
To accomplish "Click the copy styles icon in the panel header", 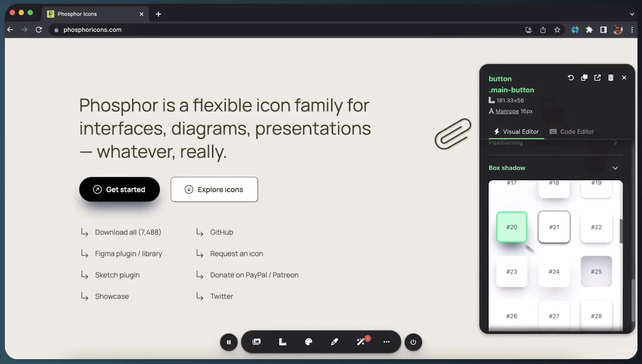I will coord(584,78).
